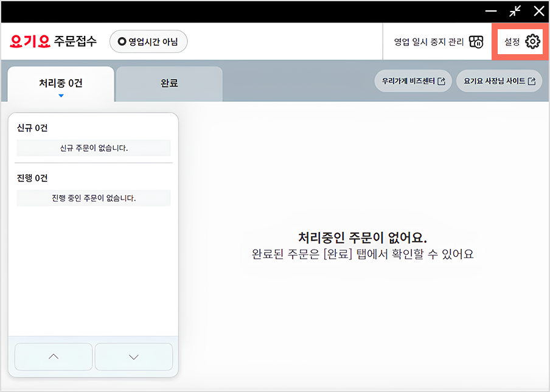
Task: Open 영업 일시 중지 관리 label
Action: click(x=429, y=42)
